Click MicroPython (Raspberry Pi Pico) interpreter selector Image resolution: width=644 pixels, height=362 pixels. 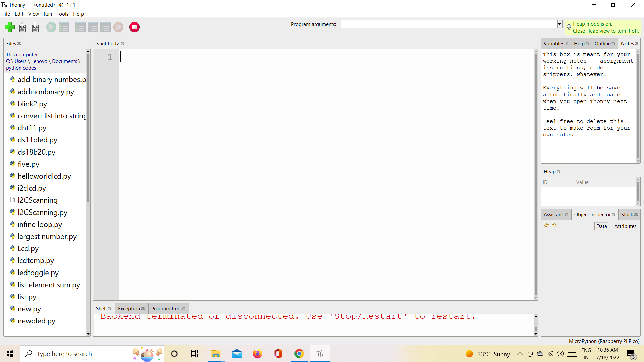604,341
